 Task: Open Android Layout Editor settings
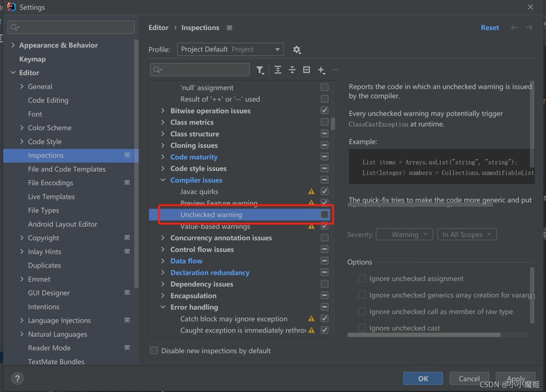tap(63, 224)
